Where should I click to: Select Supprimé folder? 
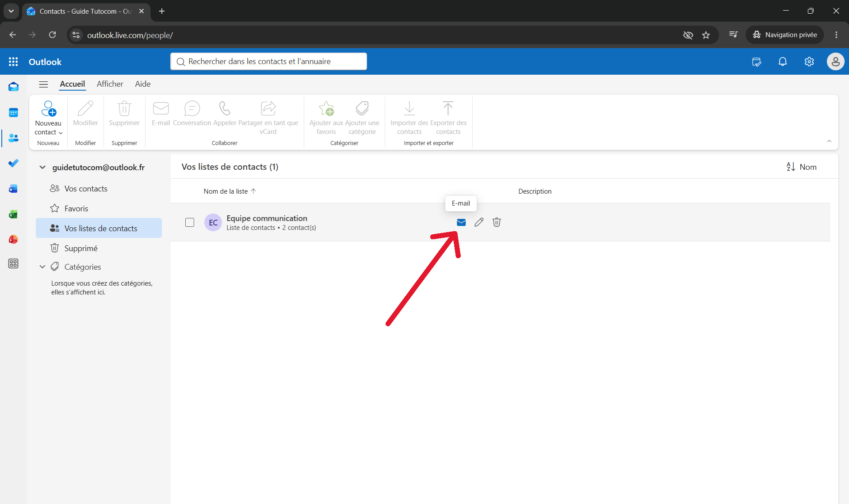tap(99, 248)
